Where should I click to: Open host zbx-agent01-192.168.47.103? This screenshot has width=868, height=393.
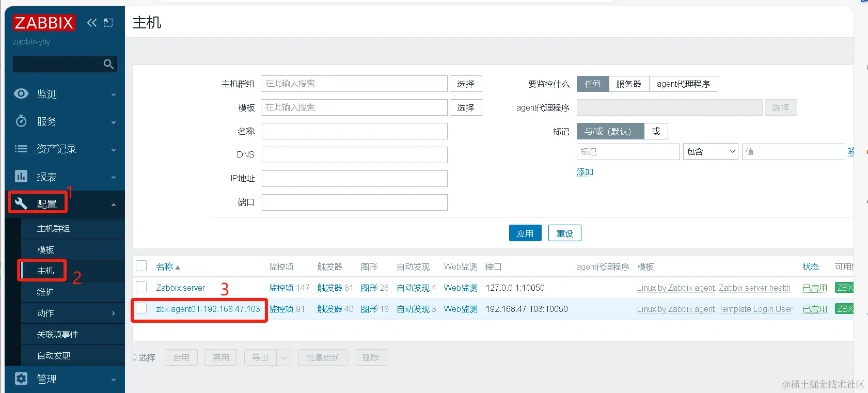pos(208,309)
